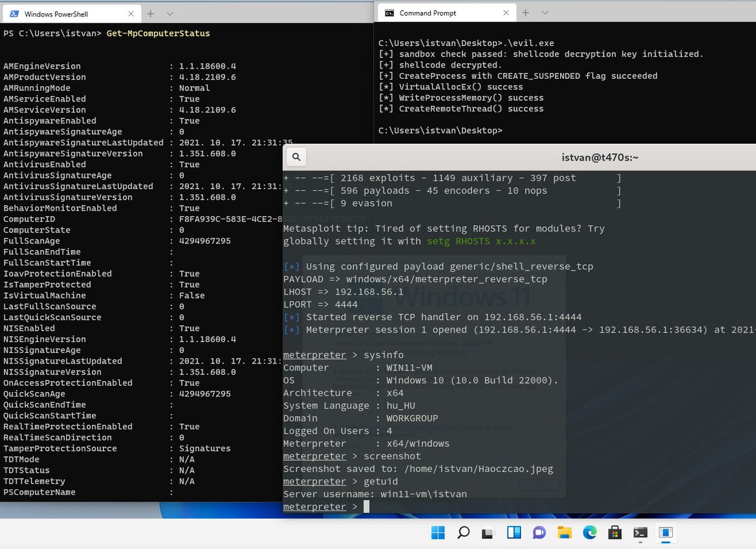Focus the last meterpreter prompt cursor
This screenshot has width=756, height=549.
pyautogui.click(x=367, y=506)
